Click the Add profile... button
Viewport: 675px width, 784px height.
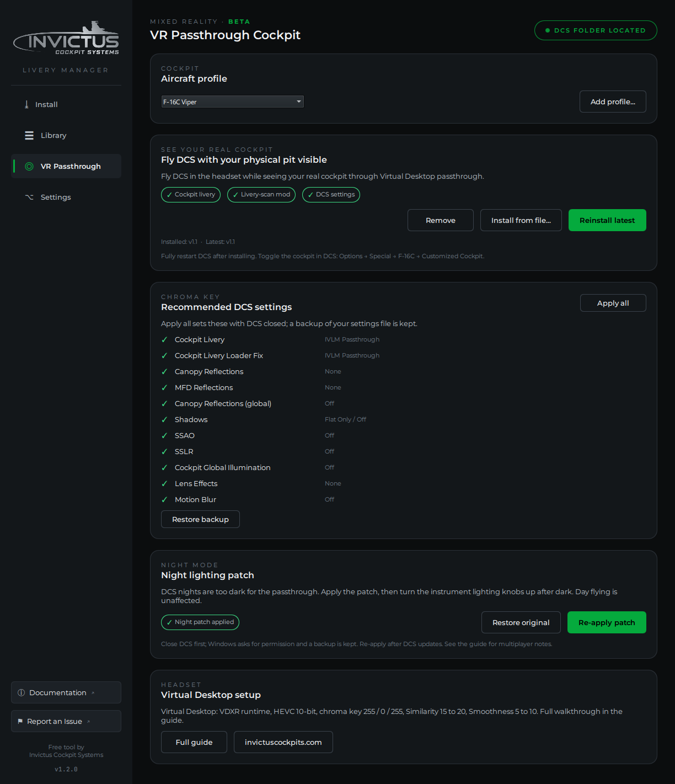pos(613,102)
